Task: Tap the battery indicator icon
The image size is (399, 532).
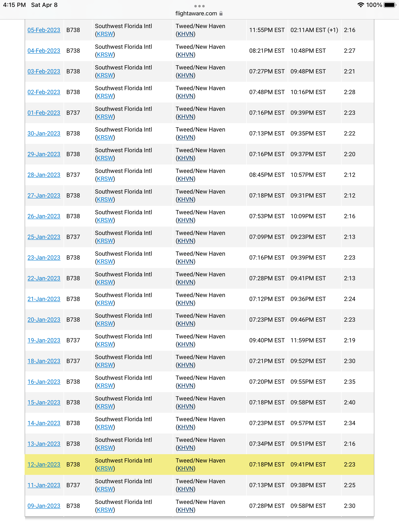Action: click(x=390, y=5)
